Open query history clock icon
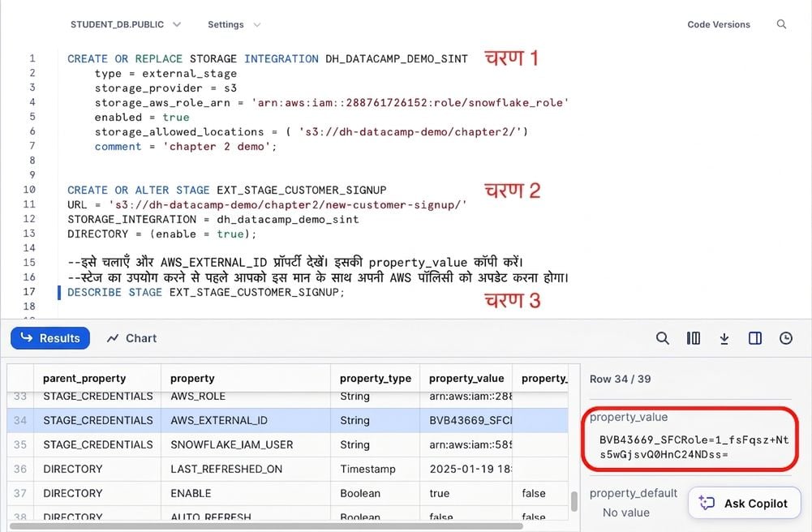 point(785,338)
